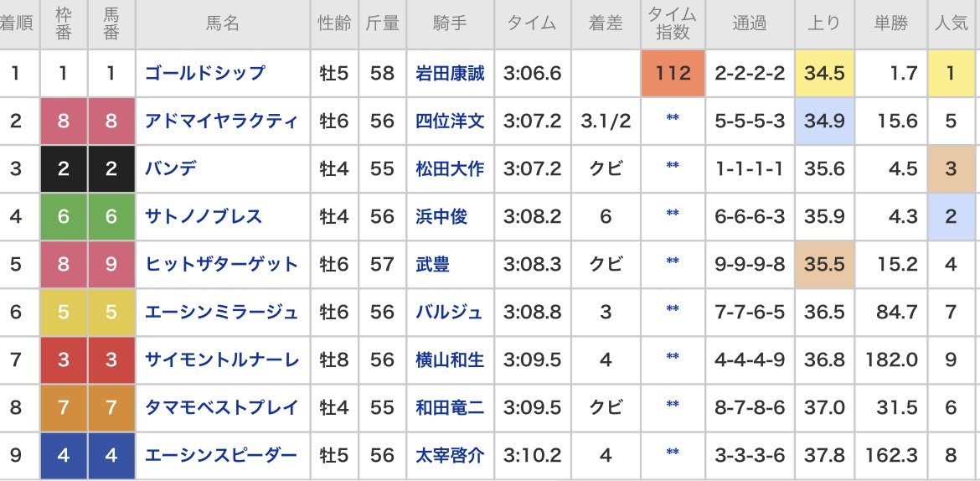Viewport: 980px width, 481px height.
Task: Click the green 枠番 cell for サトノノブレス
Action: point(64,216)
